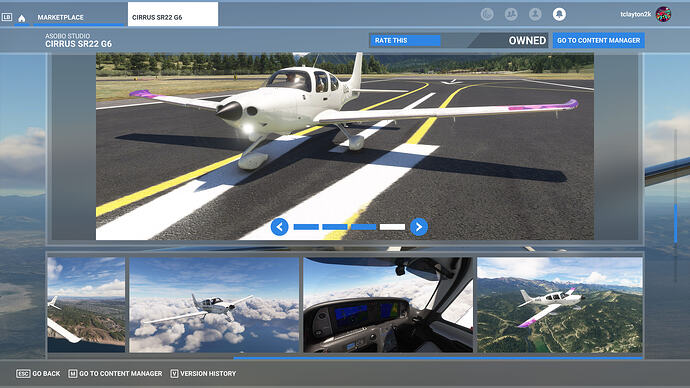Screen dimensions: 690x388
Task: Click the OWNED status label
Action: [x=527, y=40]
